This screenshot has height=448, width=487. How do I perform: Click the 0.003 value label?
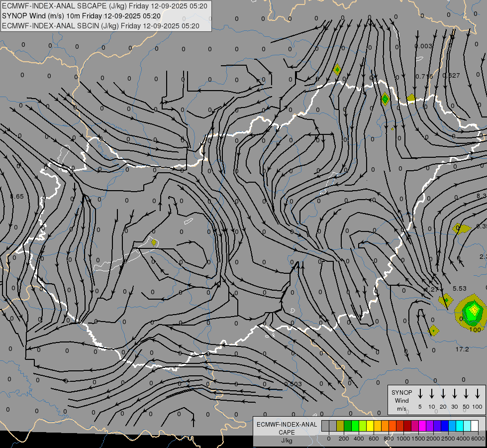tap(423, 46)
